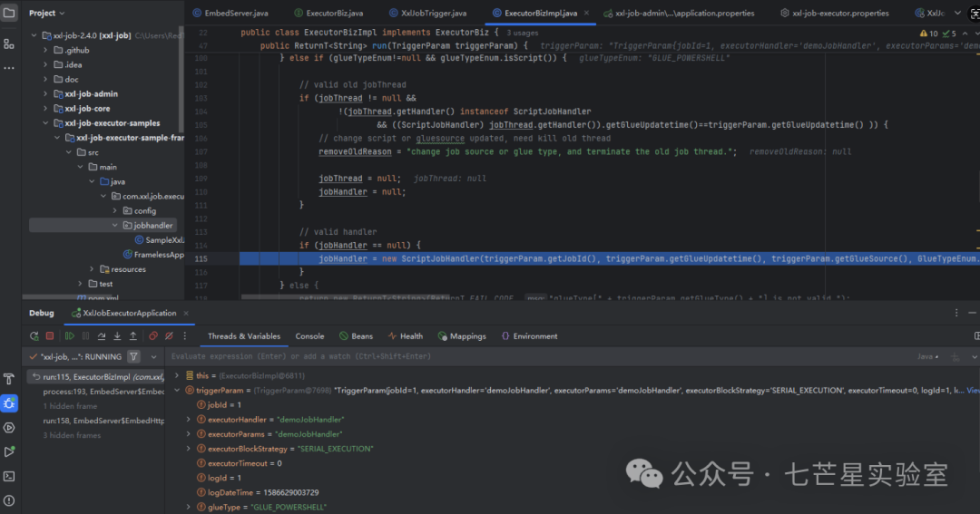
Task: Stop the debug session
Action: click(50, 336)
